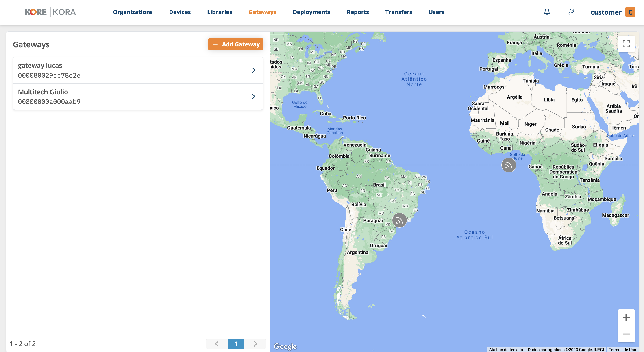This screenshot has width=644, height=352.
Task: Expand Multitech Giulio entry chevron
Action: (x=254, y=96)
